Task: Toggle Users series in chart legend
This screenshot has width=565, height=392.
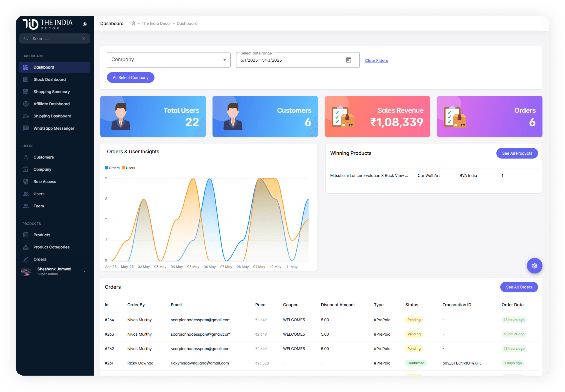Action: click(x=129, y=168)
